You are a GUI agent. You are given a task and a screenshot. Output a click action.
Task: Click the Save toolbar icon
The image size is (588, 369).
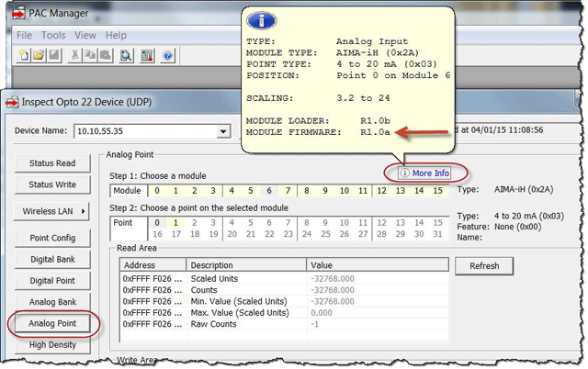(x=54, y=56)
